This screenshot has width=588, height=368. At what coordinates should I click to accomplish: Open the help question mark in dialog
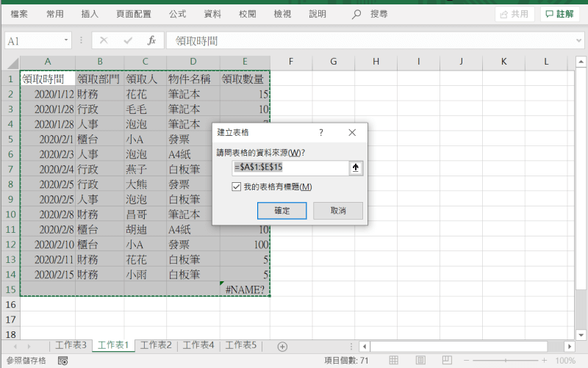click(321, 132)
